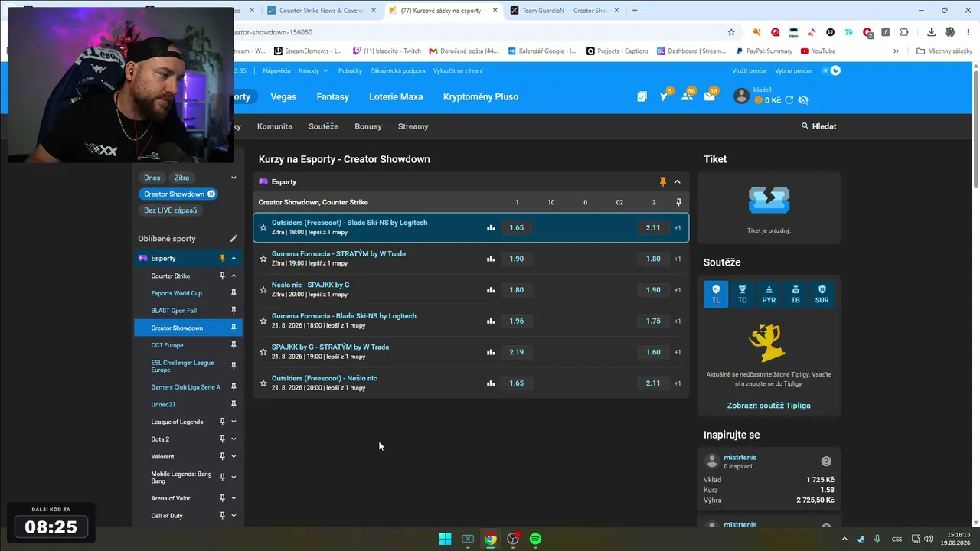The image size is (980, 551).
Task: Toggle balance visibility eye icon
Action: (803, 100)
